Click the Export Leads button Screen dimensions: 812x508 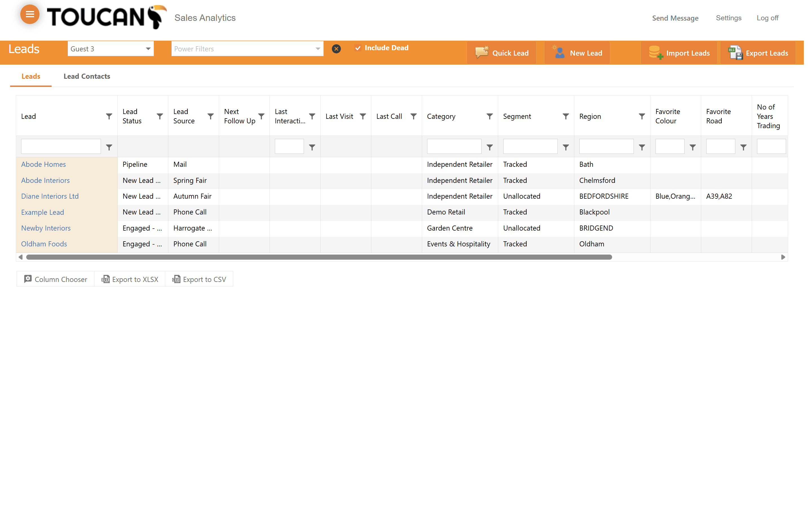point(758,53)
